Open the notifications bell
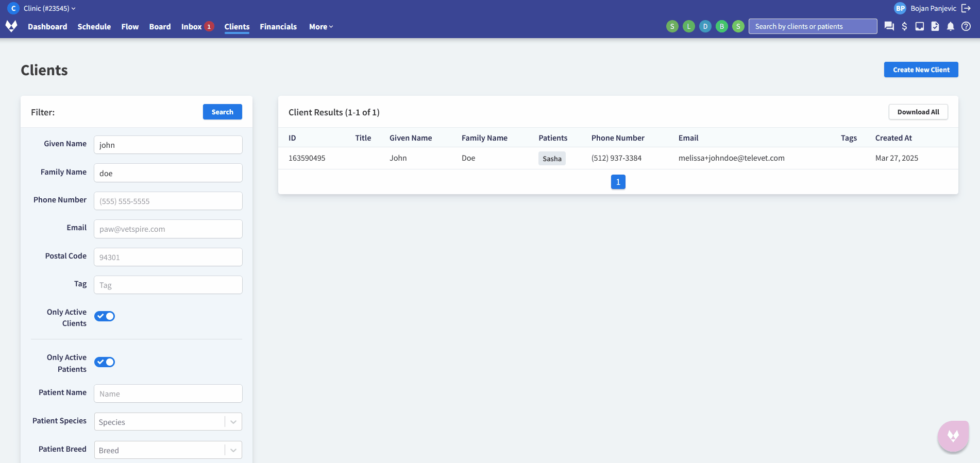 click(951, 26)
